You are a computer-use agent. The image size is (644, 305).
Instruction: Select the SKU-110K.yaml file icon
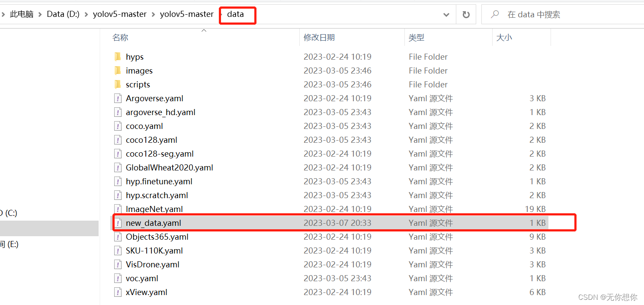(118, 250)
